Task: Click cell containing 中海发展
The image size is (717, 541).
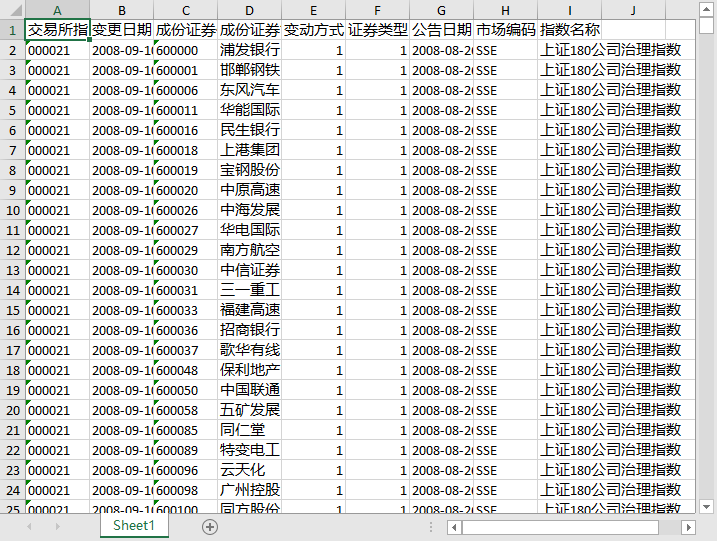Action: (250, 210)
